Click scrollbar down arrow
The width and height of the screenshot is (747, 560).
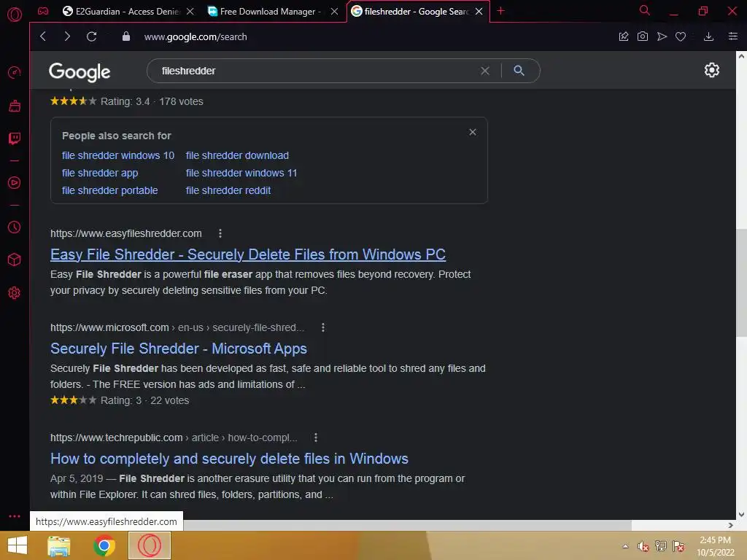[741, 514]
